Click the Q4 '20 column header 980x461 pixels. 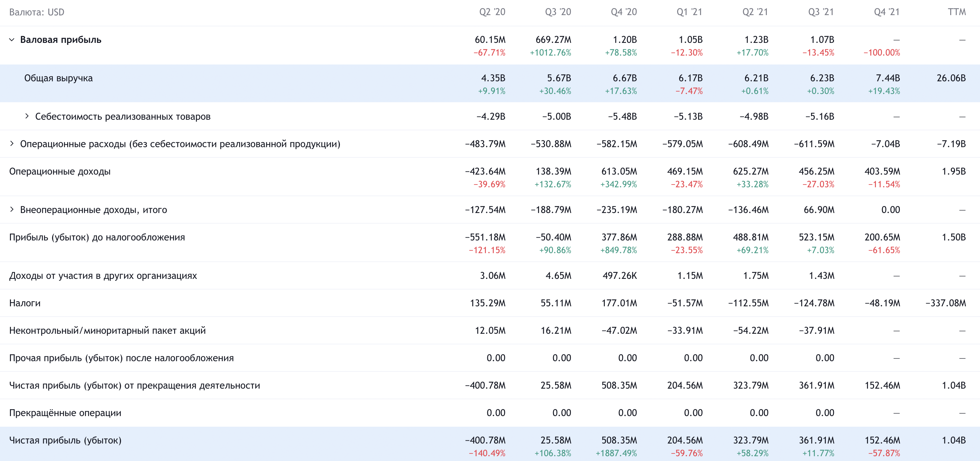click(624, 12)
